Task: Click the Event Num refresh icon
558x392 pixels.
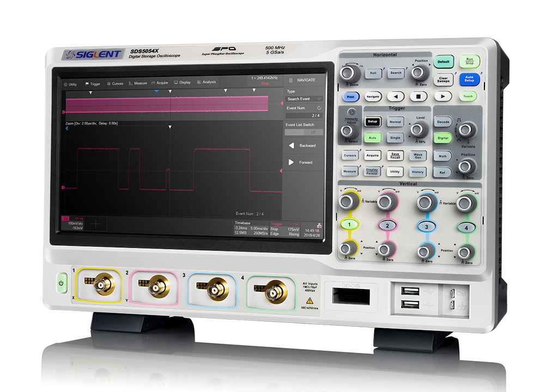Action: click(x=319, y=108)
